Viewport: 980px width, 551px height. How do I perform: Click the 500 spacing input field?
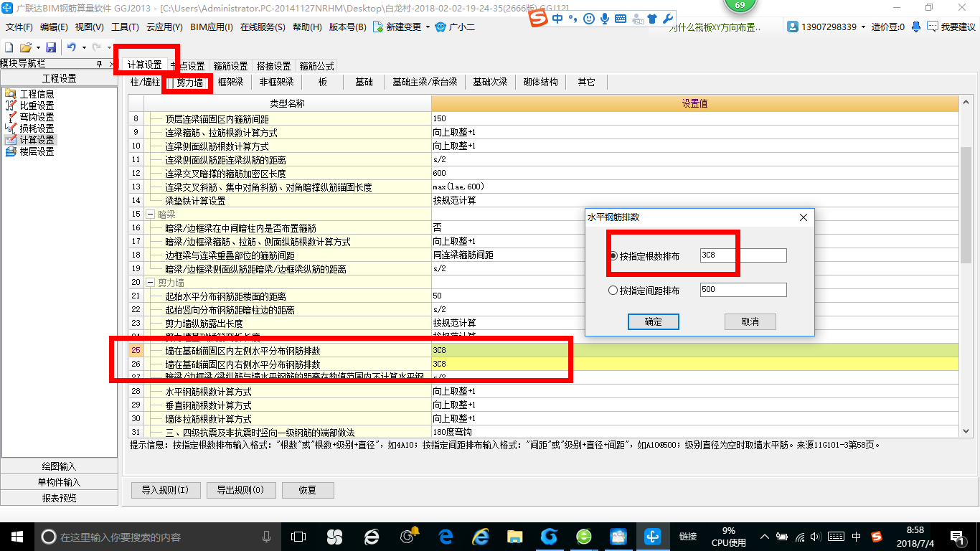click(743, 290)
